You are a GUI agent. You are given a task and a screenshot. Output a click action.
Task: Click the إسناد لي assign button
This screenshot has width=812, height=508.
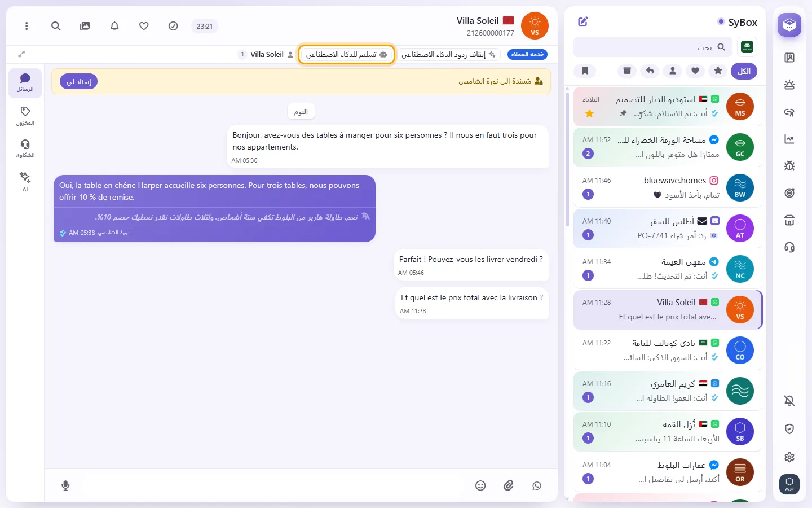pos(79,82)
